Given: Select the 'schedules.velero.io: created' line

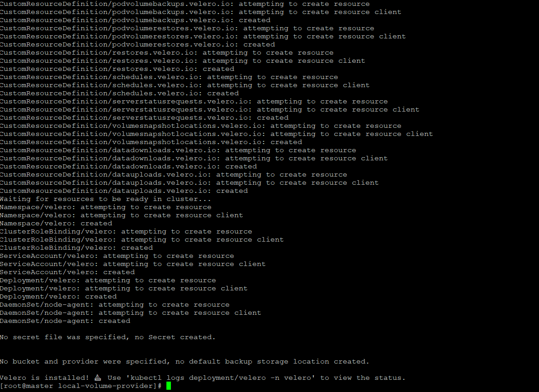Looking at the screenshot, I should coord(119,93).
